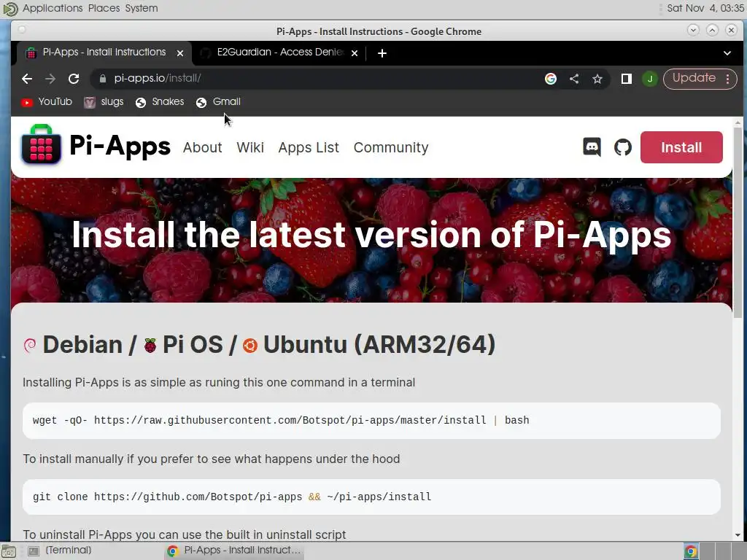The height and width of the screenshot is (560, 747).
Task: Click the scrollbar up arrow
Action: [738, 122]
